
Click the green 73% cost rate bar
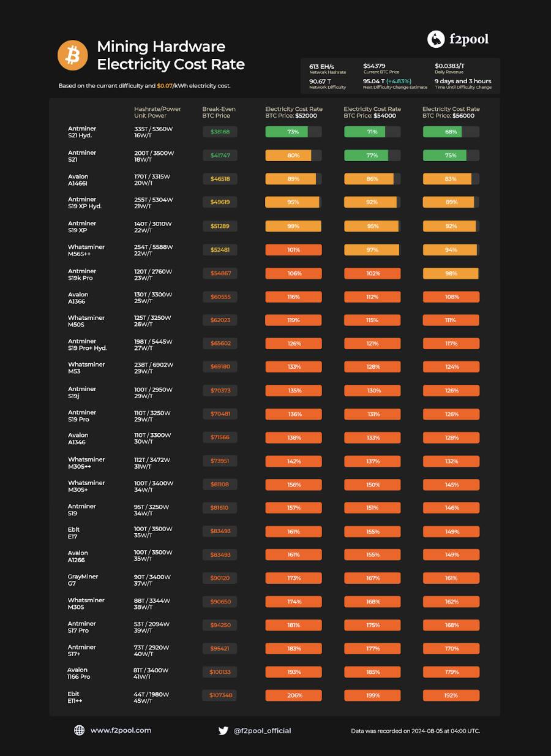click(293, 132)
